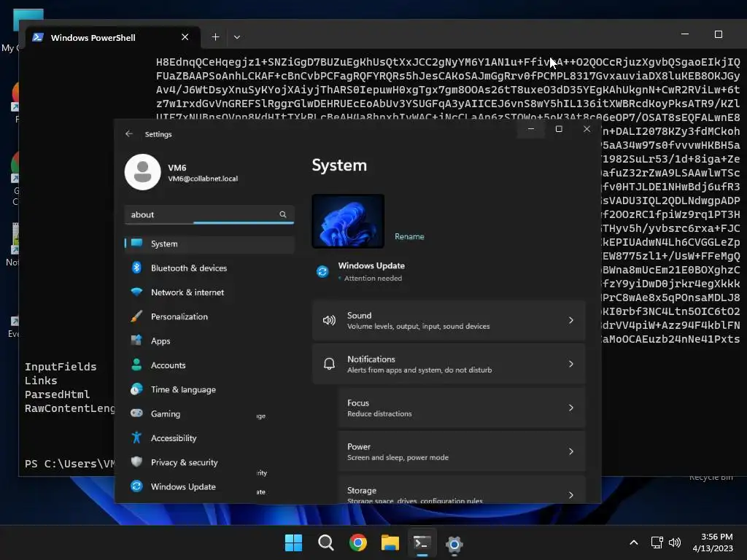
Task: Select Accounts label
Action: pos(169,365)
